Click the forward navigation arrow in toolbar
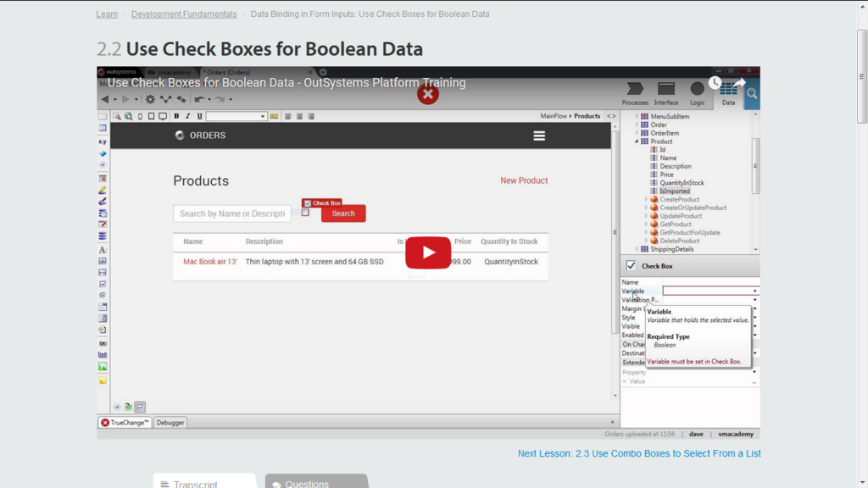This screenshot has height=488, width=868. pos(125,99)
